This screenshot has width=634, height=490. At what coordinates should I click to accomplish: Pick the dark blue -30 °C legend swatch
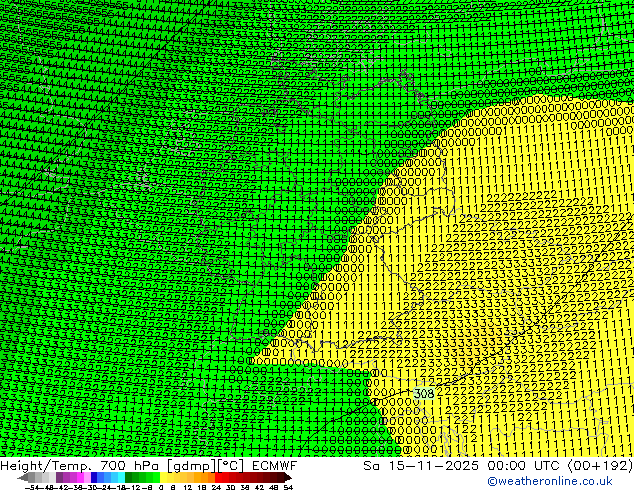pos(94,478)
